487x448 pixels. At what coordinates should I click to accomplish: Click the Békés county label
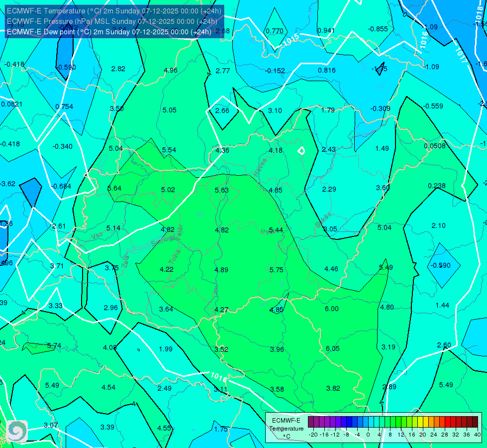(324, 220)
